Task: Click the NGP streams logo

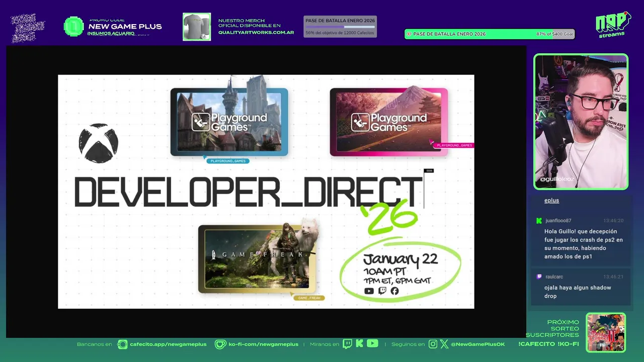Action: click(x=613, y=25)
